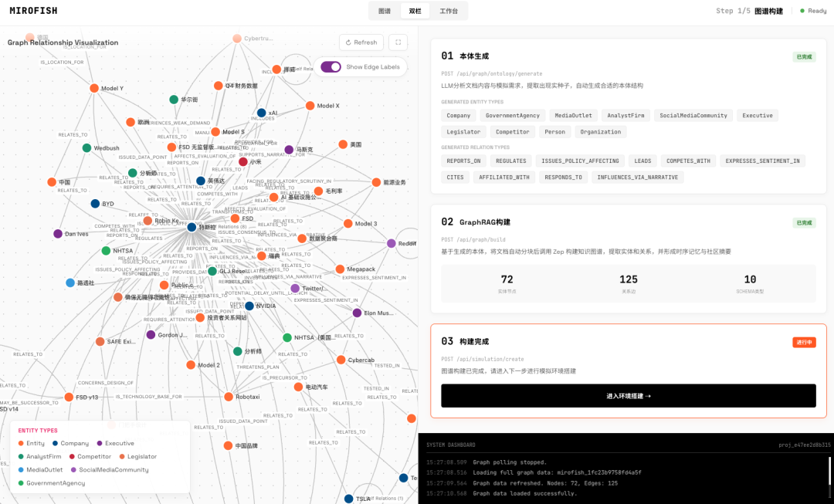The width and height of the screenshot is (834, 504).
Task: Select the xAI company node
Action: [261, 113]
